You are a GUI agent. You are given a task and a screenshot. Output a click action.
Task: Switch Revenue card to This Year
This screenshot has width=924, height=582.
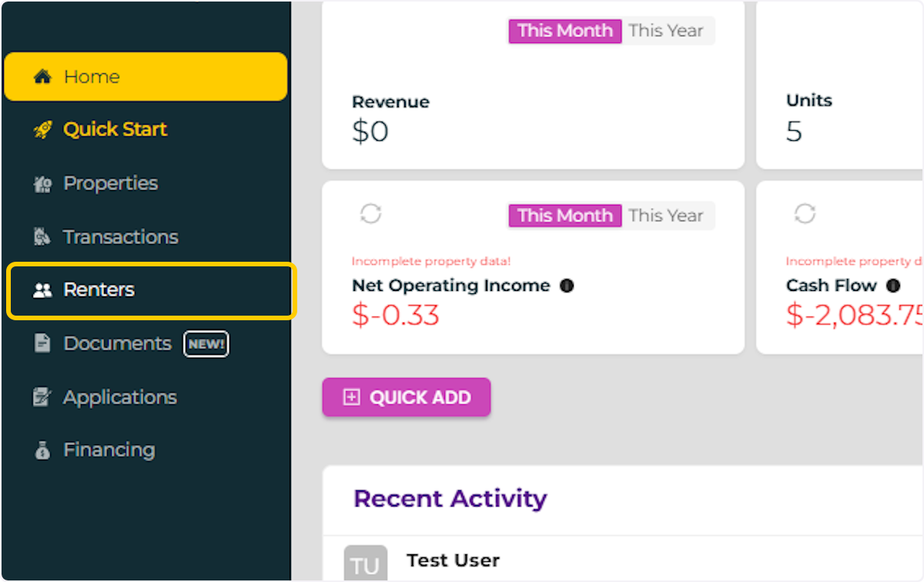(666, 31)
